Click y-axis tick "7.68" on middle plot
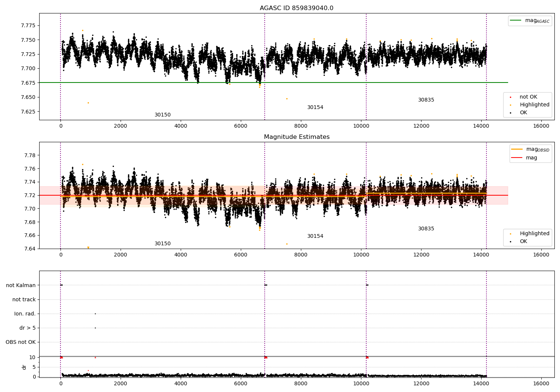The height and width of the screenshot is (392, 560). (30, 222)
